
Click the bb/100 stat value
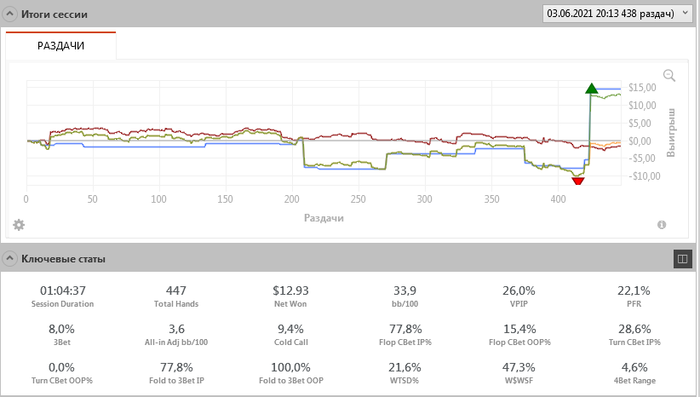tap(404, 291)
